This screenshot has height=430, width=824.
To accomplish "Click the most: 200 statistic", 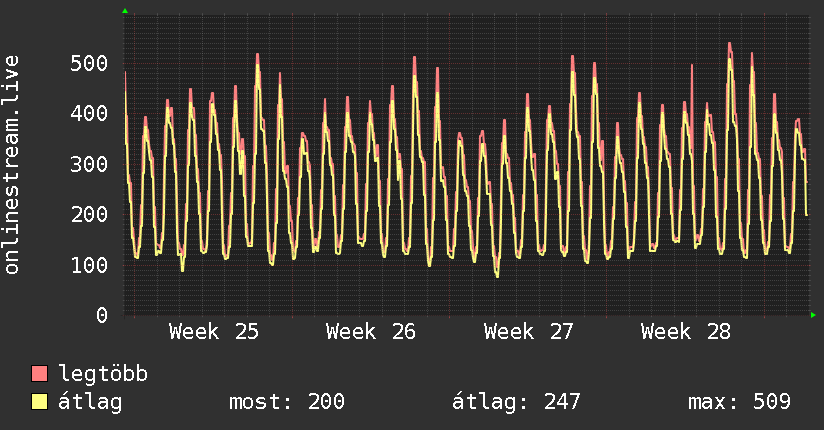I will click(287, 402).
